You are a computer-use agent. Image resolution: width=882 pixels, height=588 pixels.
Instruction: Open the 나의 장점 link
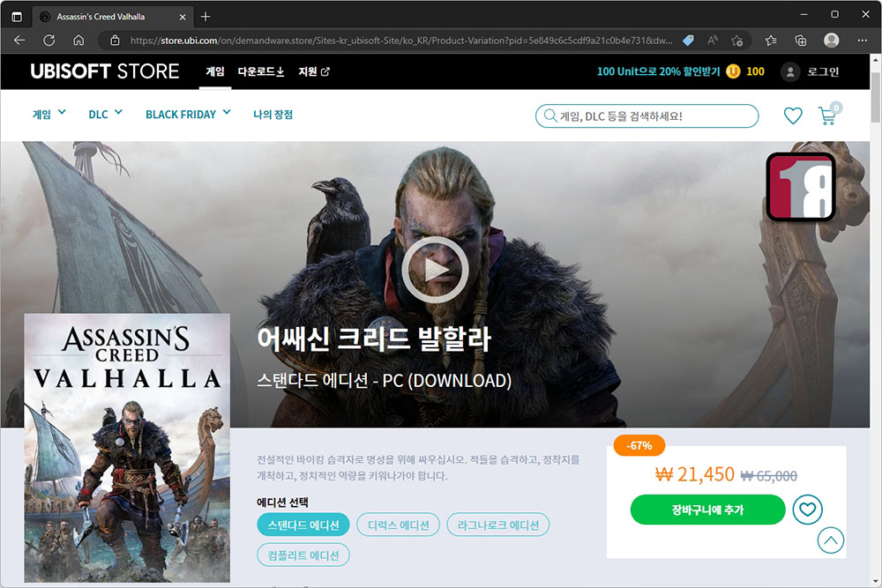[x=273, y=114]
